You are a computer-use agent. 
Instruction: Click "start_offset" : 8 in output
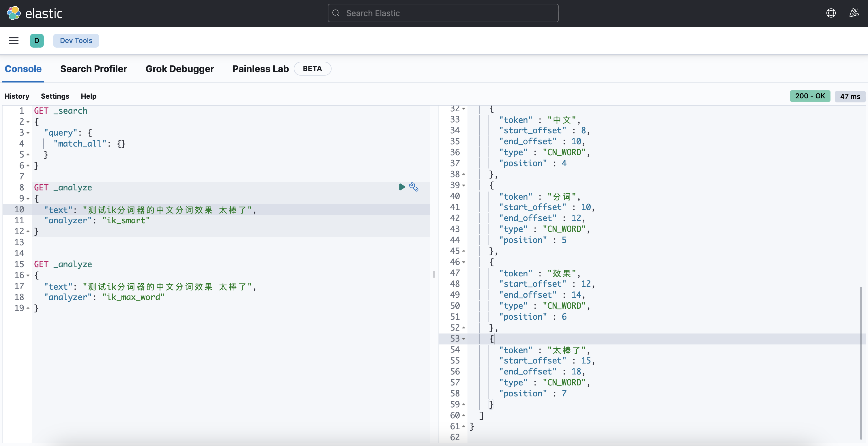tap(542, 131)
